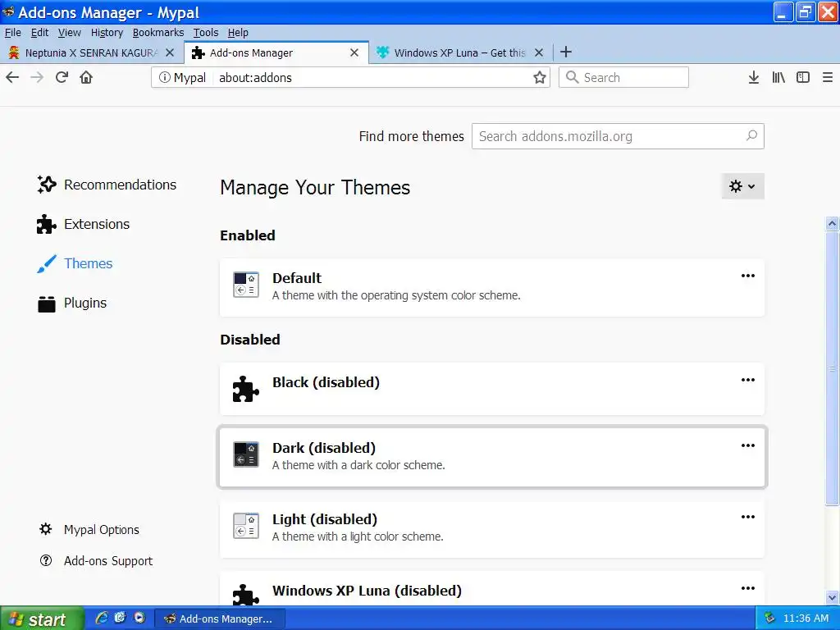This screenshot has height=630, width=840.
Task: Switch to the Neptunia X SENRAN KAGURA tab
Action: click(91, 52)
